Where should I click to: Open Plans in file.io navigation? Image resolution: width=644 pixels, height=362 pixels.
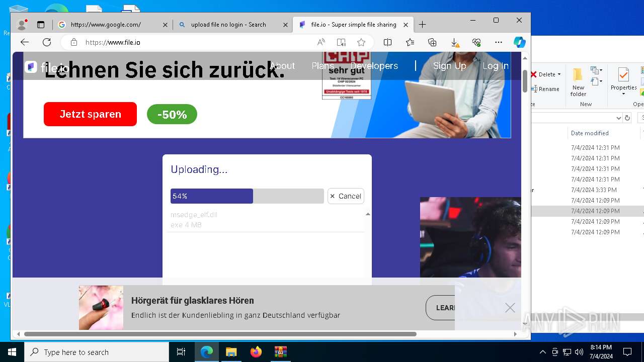(323, 66)
